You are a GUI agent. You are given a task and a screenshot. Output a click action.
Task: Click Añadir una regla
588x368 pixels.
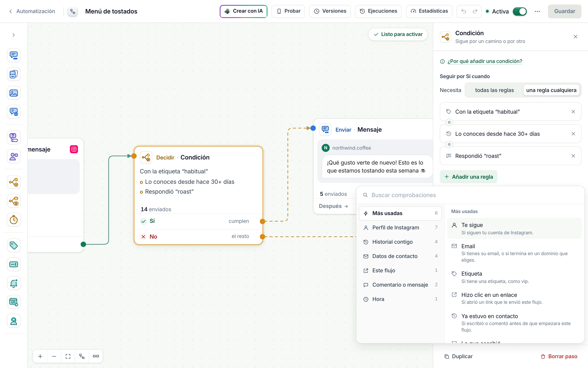(x=468, y=177)
